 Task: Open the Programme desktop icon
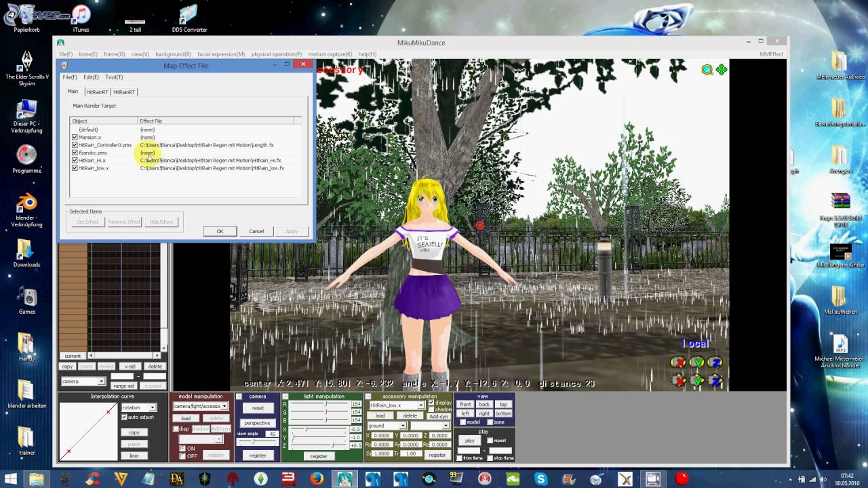[26, 159]
